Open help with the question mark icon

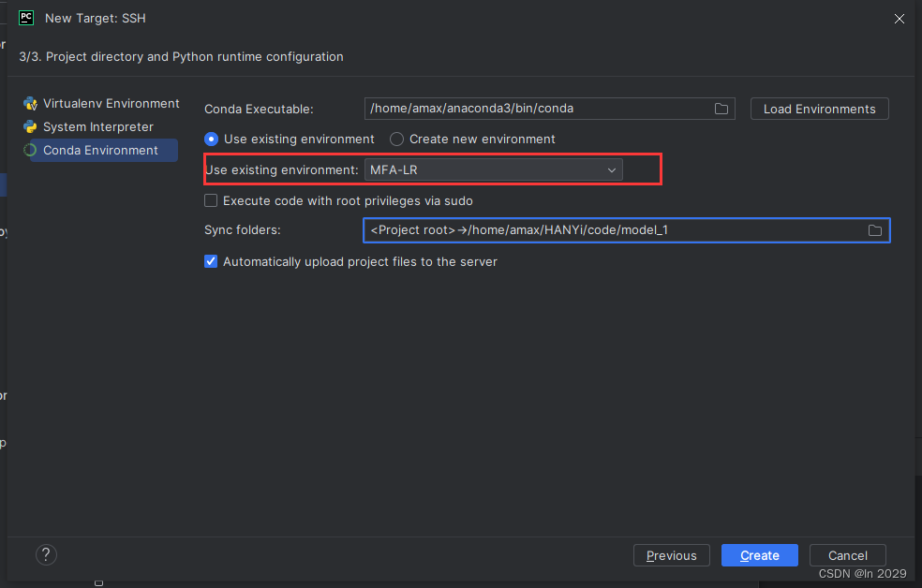47,554
